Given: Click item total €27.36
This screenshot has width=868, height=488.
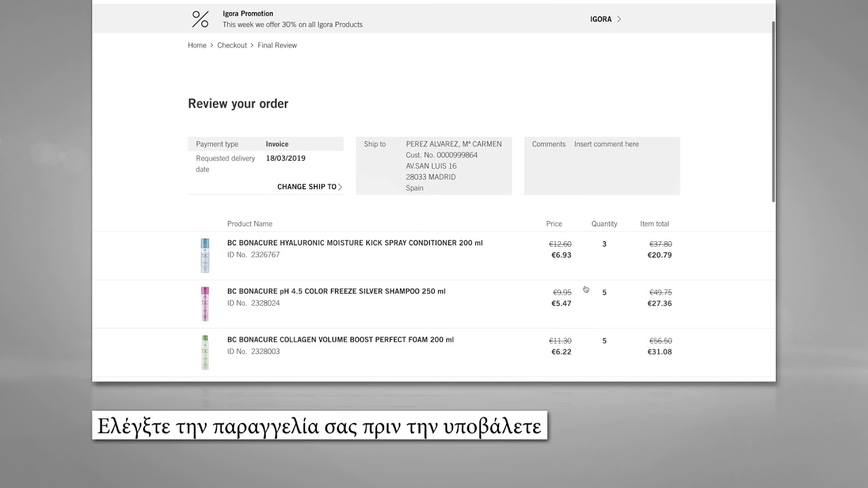Looking at the screenshot, I should click(660, 304).
